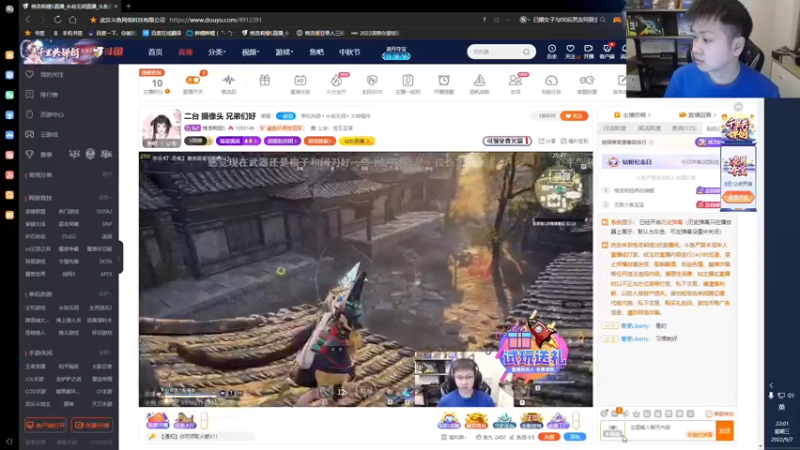Go to 首页 in the navigation bar
800x450 pixels.
155,52
